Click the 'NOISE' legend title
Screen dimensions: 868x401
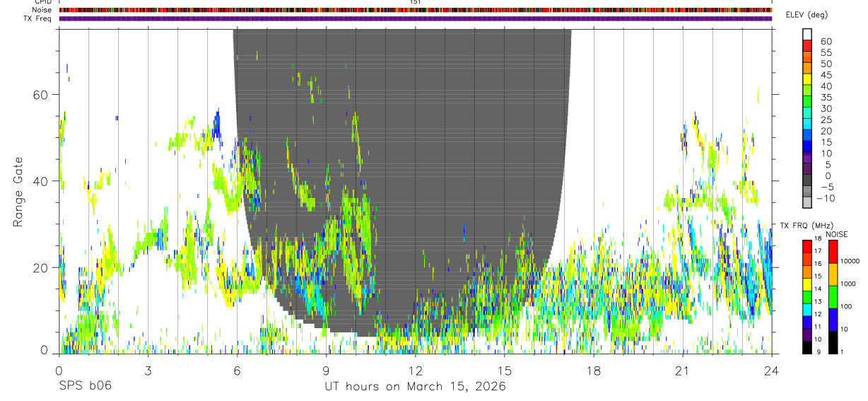tap(836, 234)
